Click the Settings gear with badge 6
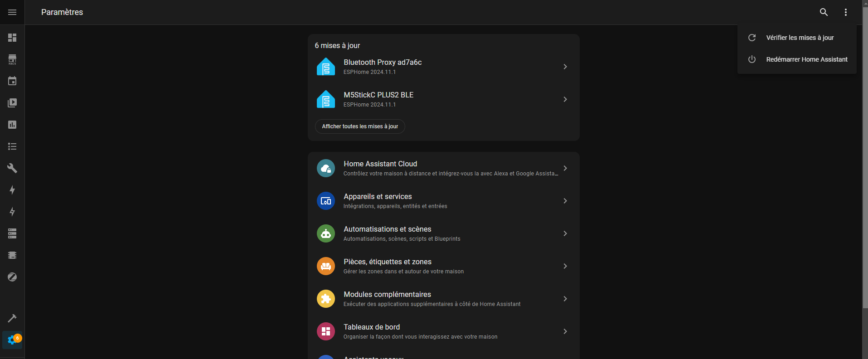868x359 pixels. 12,340
